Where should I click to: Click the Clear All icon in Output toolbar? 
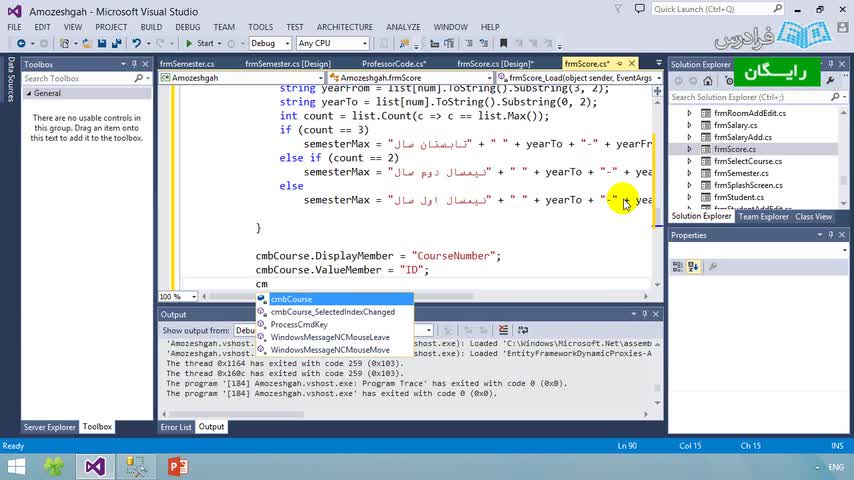coord(503,330)
